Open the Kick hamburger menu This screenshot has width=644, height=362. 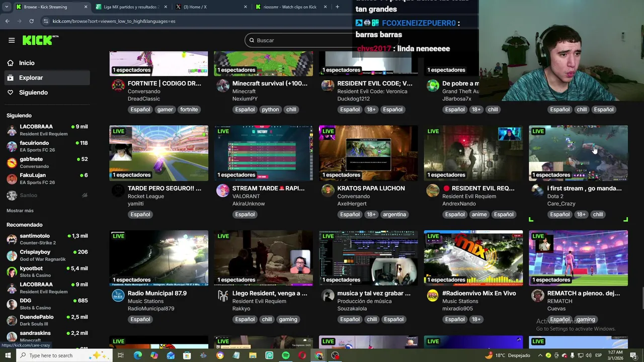point(12,40)
